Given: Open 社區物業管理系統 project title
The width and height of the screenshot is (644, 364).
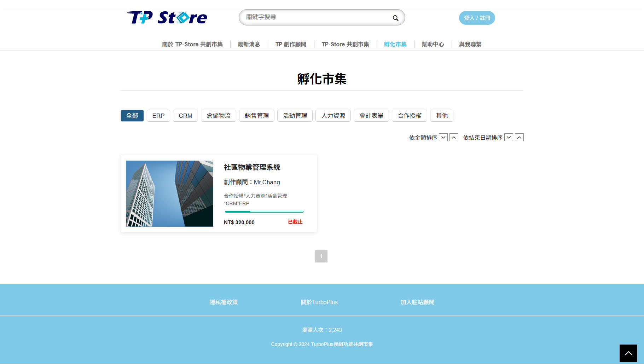Looking at the screenshot, I should click(252, 167).
